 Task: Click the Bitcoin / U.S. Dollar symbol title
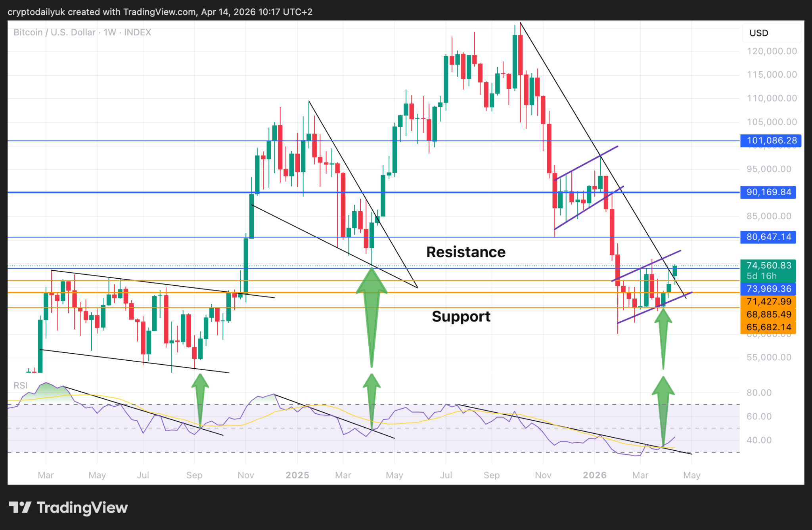tap(55, 33)
